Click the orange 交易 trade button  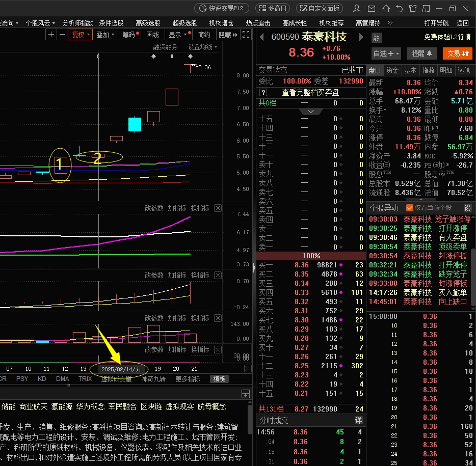pyautogui.click(x=458, y=53)
